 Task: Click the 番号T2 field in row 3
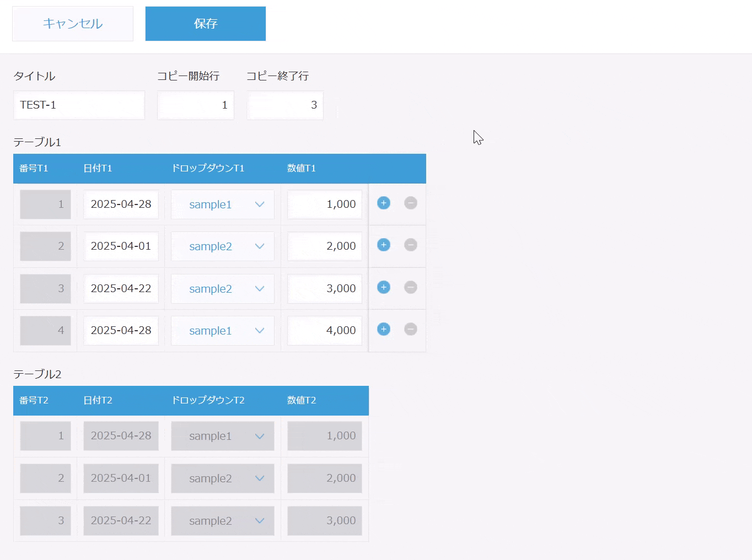click(x=45, y=521)
